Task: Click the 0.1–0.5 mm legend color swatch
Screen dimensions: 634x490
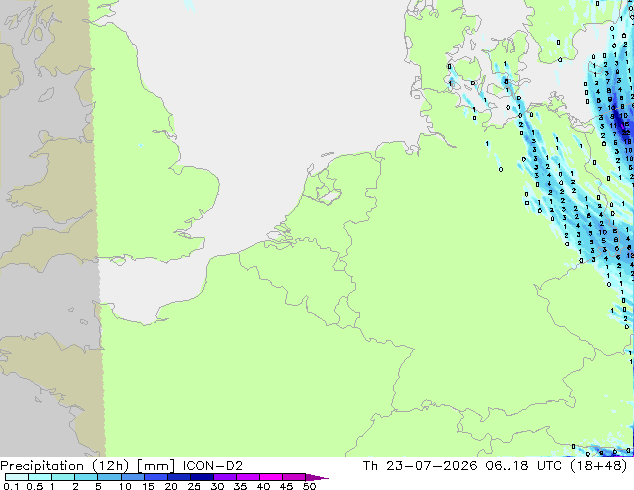Action: click(x=17, y=477)
